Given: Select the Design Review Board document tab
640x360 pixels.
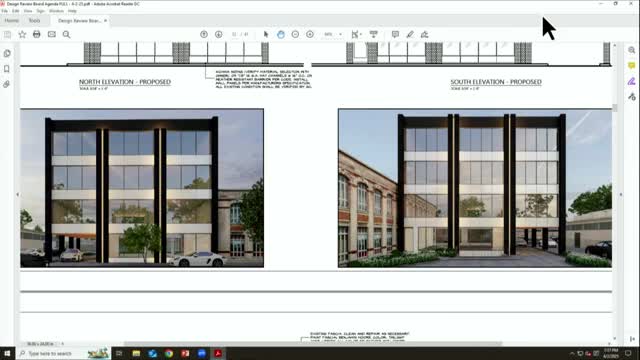Looking at the screenshot, I should click(x=79, y=20).
